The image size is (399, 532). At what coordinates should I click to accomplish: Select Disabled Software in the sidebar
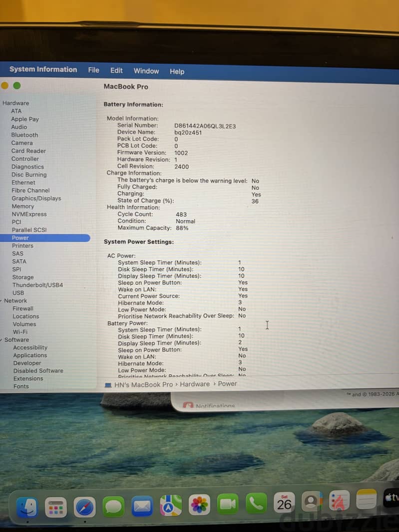38,371
